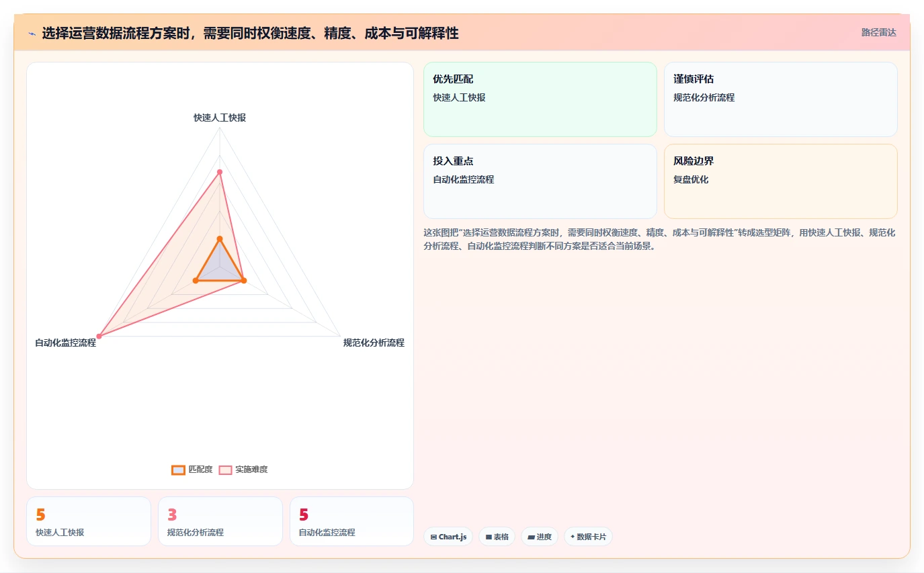Toggle the 匹配度 legend item

[192, 470]
